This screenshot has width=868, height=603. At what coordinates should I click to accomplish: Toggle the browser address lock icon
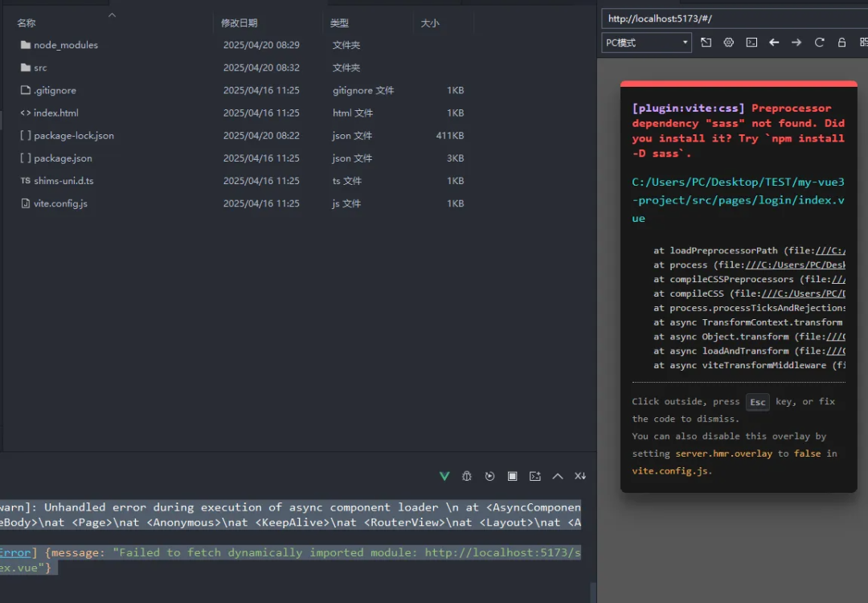click(841, 42)
